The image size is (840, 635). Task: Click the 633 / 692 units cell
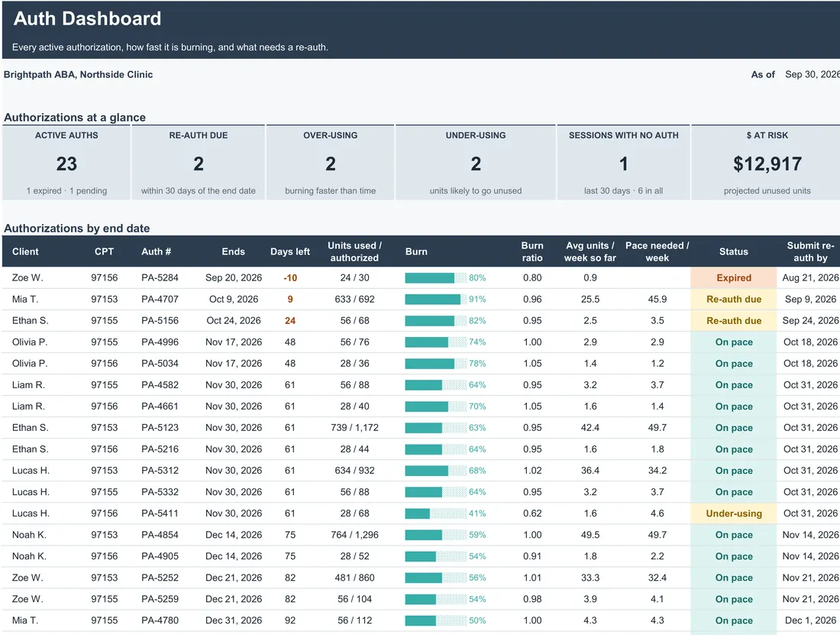point(354,299)
